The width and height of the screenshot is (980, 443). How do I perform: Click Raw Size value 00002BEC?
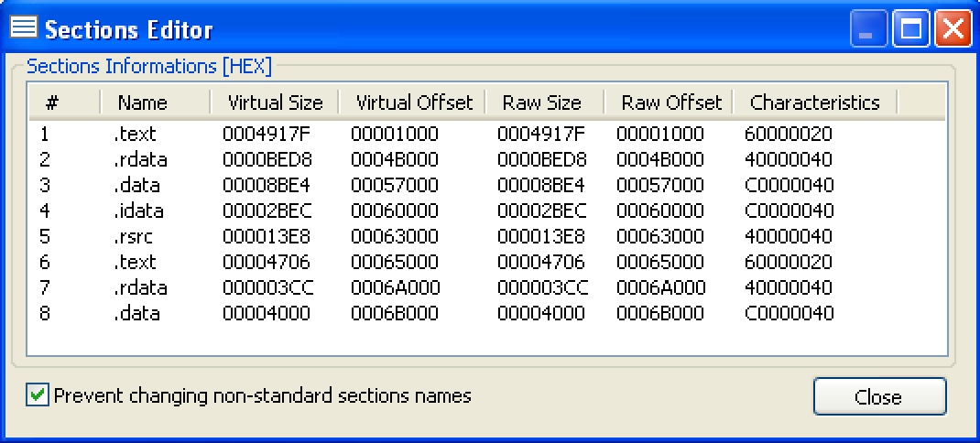pos(542,211)
